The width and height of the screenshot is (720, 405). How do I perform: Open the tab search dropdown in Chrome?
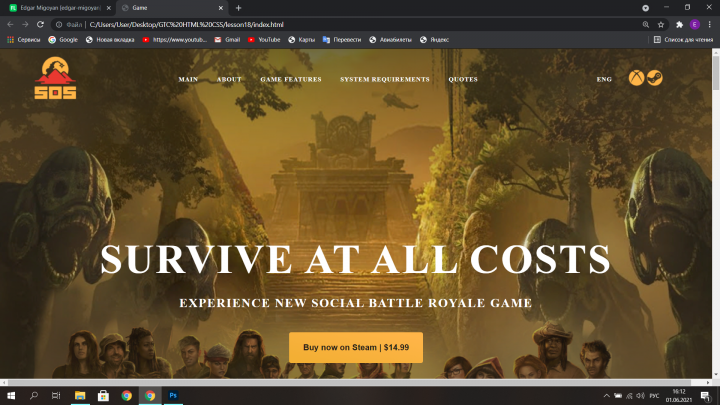point(646,8)
